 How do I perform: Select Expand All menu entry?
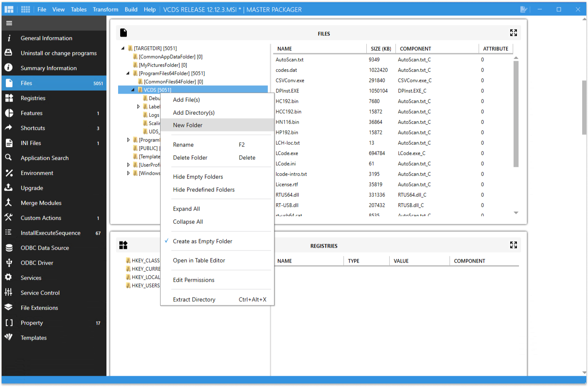[x=217, y=209]
